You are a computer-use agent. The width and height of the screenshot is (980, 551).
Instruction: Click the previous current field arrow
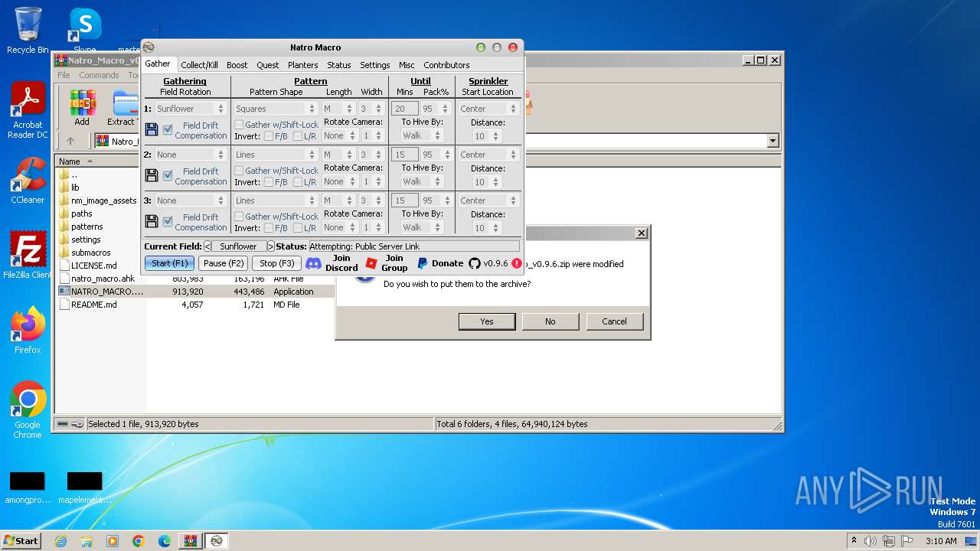(207, 246)
